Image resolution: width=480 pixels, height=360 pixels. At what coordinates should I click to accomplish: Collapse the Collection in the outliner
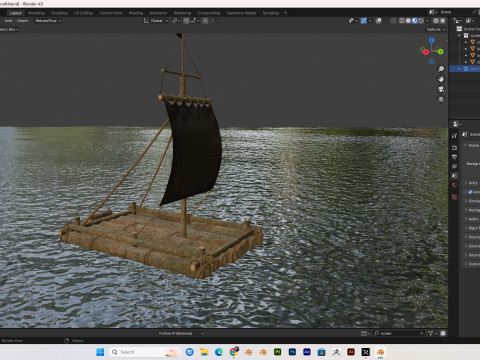[460, 35]
